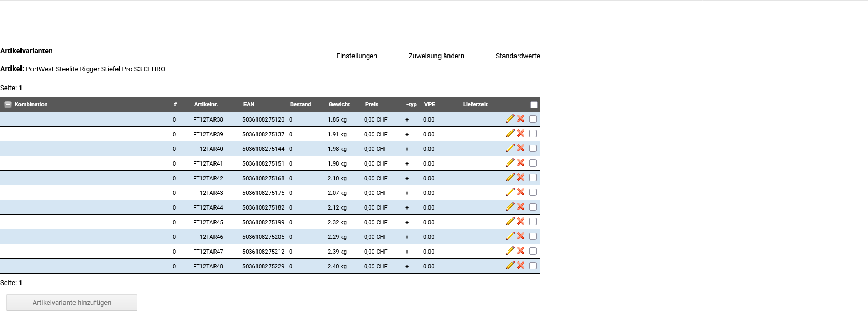This screenshot has width=868, height=317.
Task: Collapse the Kombination column with minus icon
Action: pos(8,105)
